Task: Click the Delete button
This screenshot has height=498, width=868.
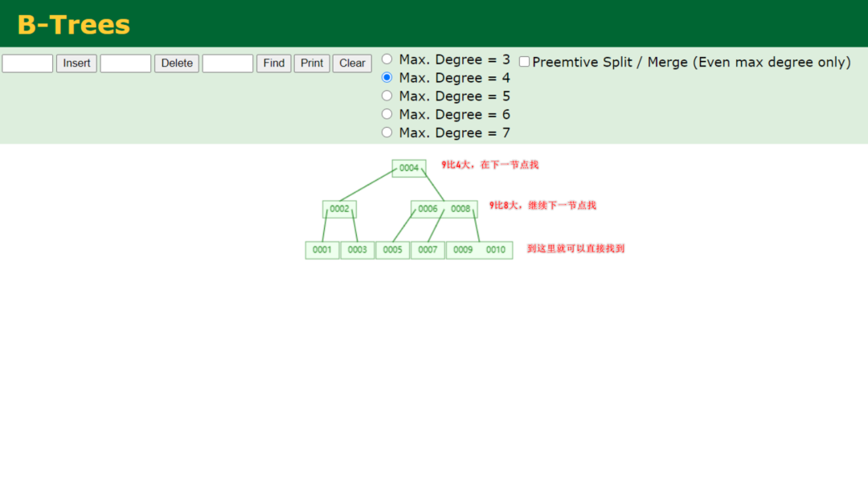Action: [177, 63]
